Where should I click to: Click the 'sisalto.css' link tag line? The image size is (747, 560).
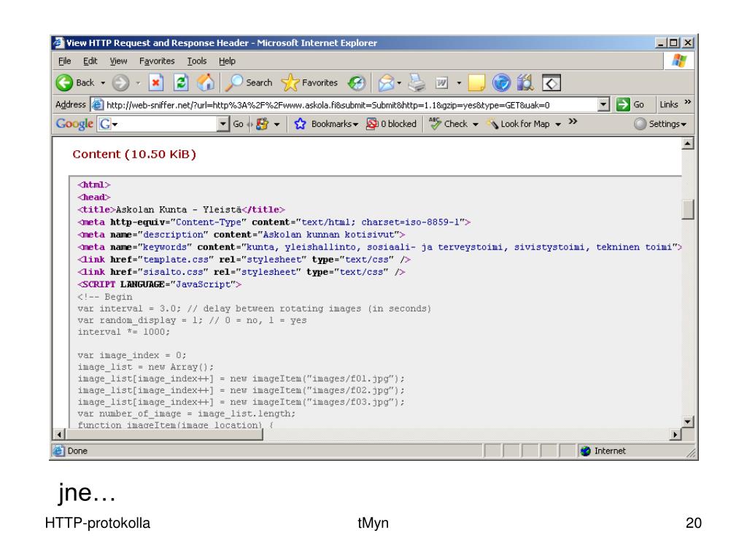(241, 272)
